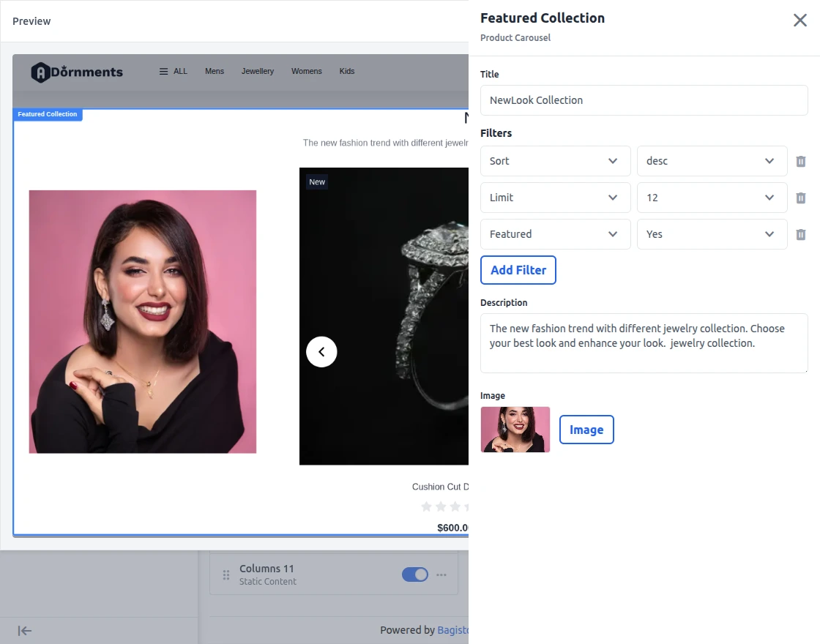Click the diamond ring product image

[x=384, y=316]
